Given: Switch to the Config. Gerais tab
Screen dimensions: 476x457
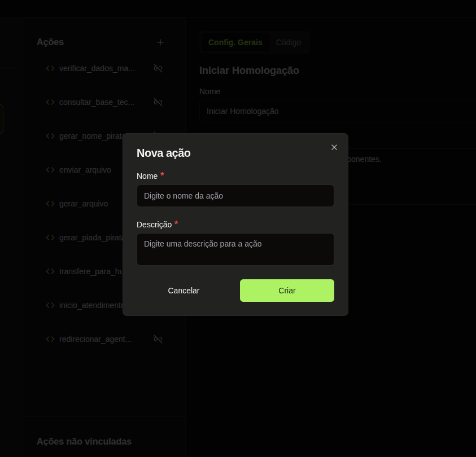Looking at the screenshot, I should 235,42.
